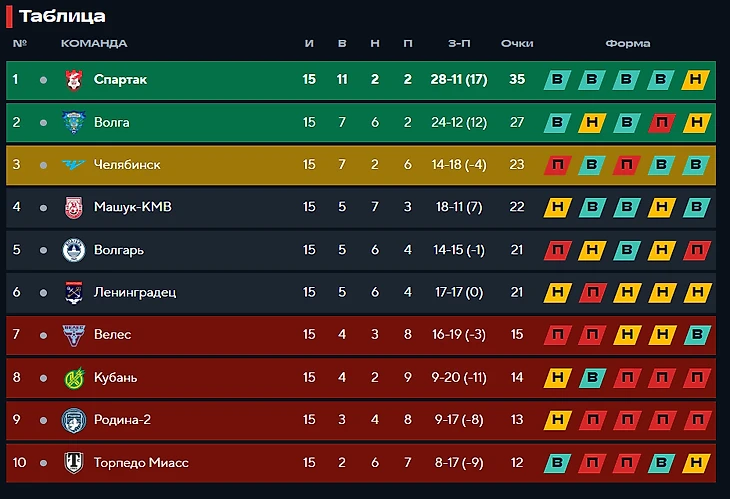Click the Волгарь team crest
The width and height of the screenshot is (730, 499).
click(74, 250)
